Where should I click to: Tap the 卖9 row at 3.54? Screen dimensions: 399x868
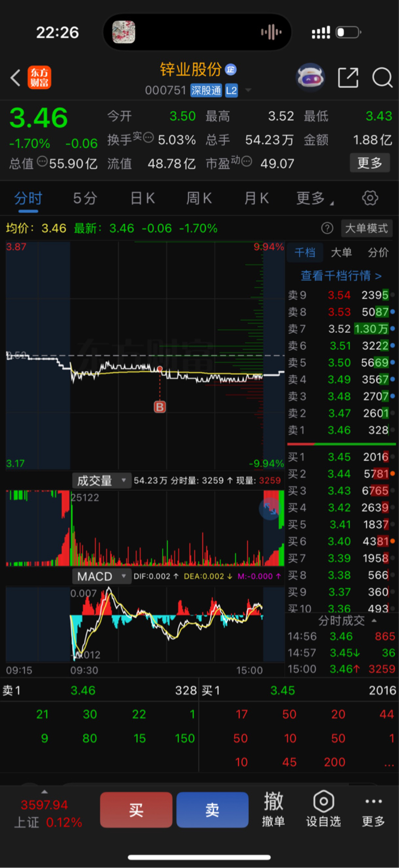click(341, 295)
